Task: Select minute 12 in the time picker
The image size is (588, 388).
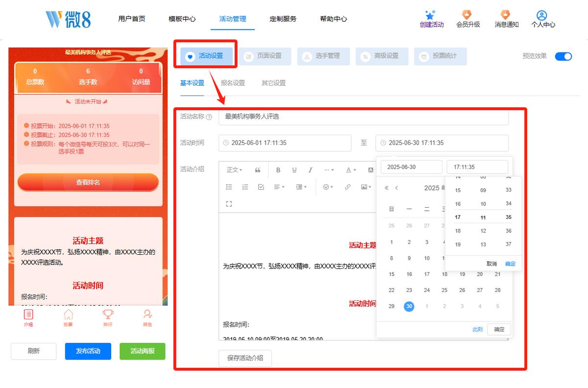Action: pyautogui.click(x=483, y=231)
